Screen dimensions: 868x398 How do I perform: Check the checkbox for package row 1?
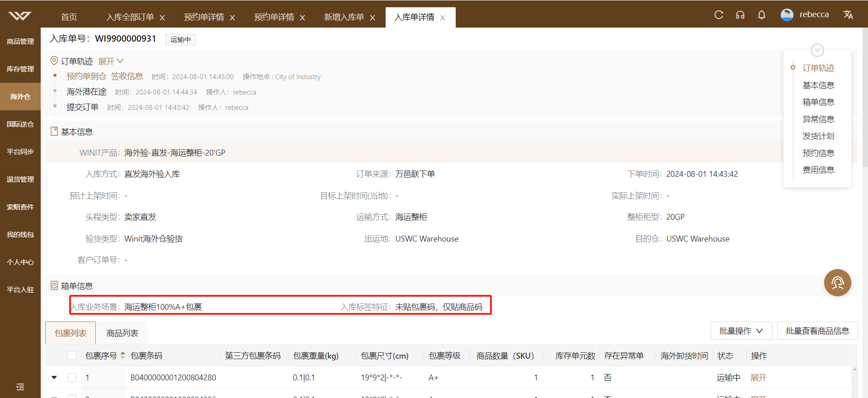pyautogui.click(x=72, y=377)
